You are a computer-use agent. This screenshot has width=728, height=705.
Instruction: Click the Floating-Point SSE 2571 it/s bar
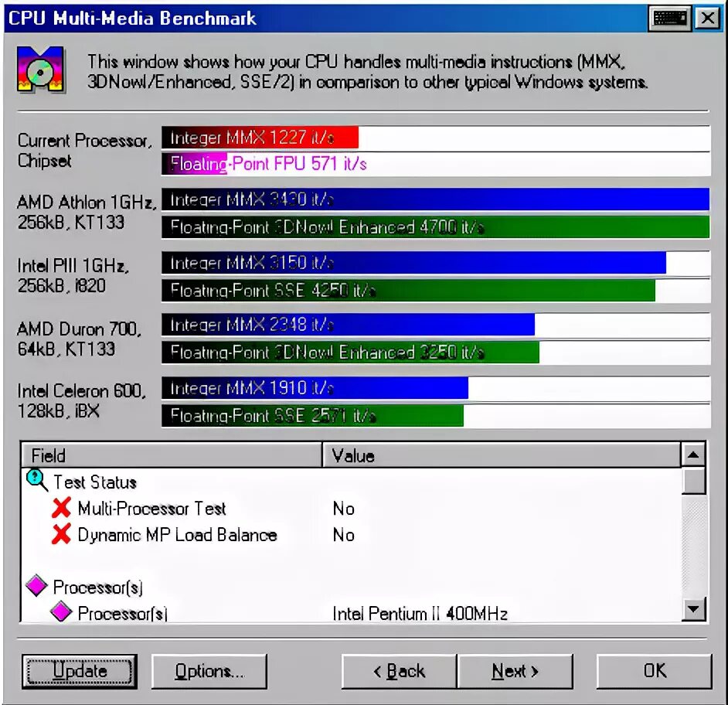[312, 415]
